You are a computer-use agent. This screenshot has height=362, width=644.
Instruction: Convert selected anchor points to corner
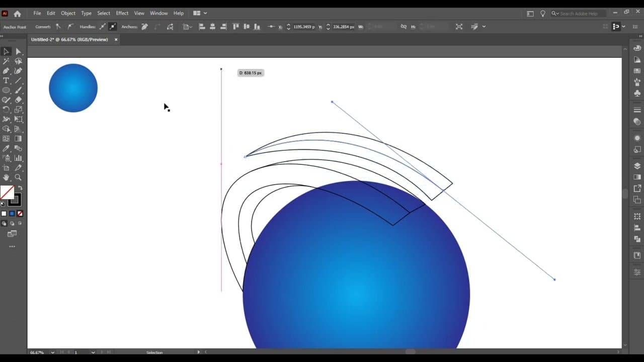click(x=58, y=27)
